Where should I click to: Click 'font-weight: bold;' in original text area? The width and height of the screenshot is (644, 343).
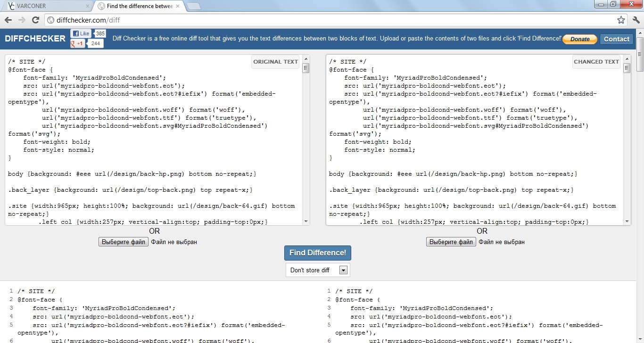[x=57, y=142]
